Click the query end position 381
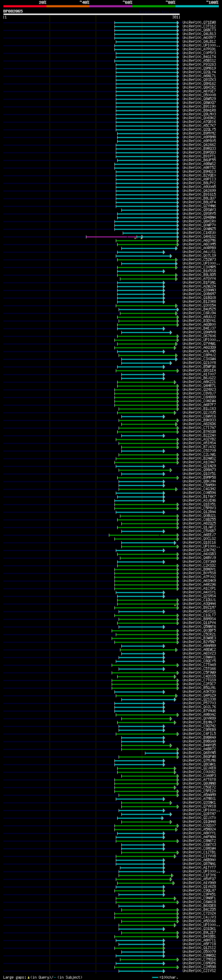 [x=175, y=17]
